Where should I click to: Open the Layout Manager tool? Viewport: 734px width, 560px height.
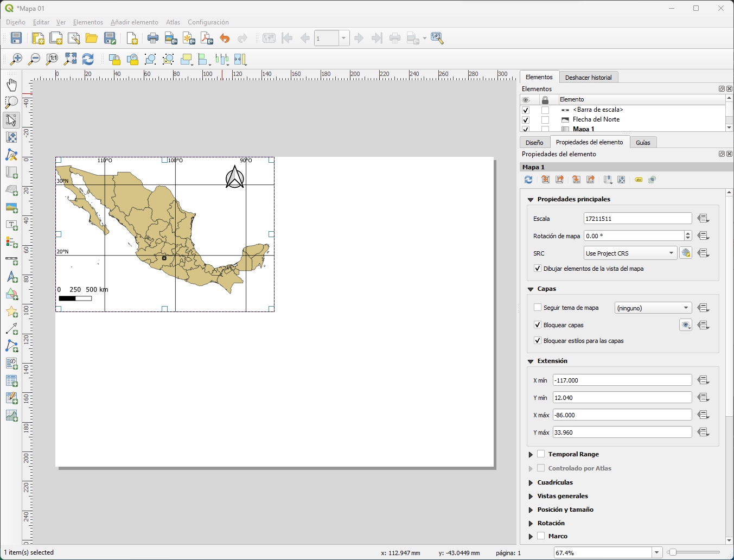[74, 38]
